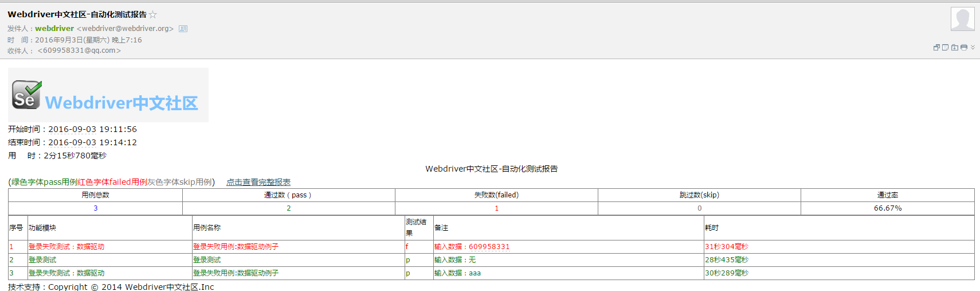
Task: Click the 功能模块 column header
Action: click(x=42, y=228)
